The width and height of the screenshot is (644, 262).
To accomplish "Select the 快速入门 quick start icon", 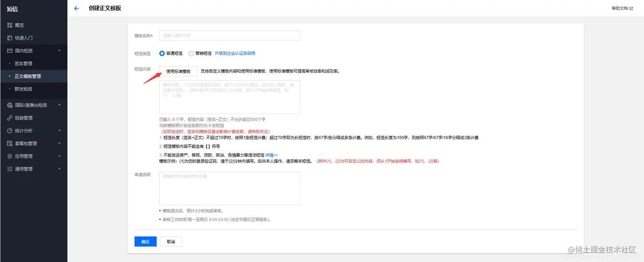I will [x=9, y=38].
